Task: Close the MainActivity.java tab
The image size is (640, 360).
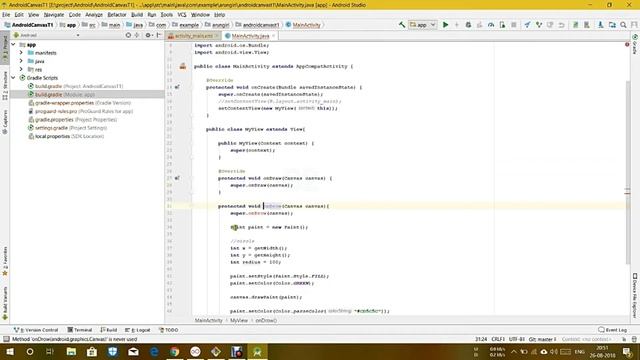Action: 274,36
